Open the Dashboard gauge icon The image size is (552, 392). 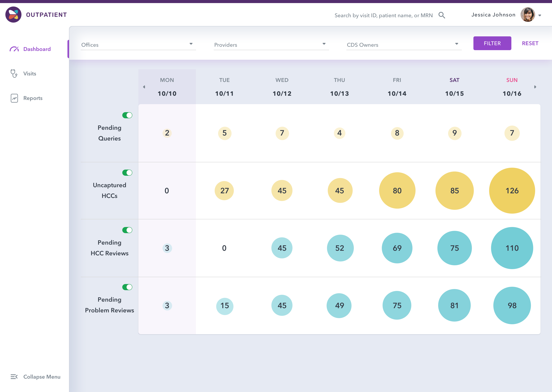pos(14,49)
